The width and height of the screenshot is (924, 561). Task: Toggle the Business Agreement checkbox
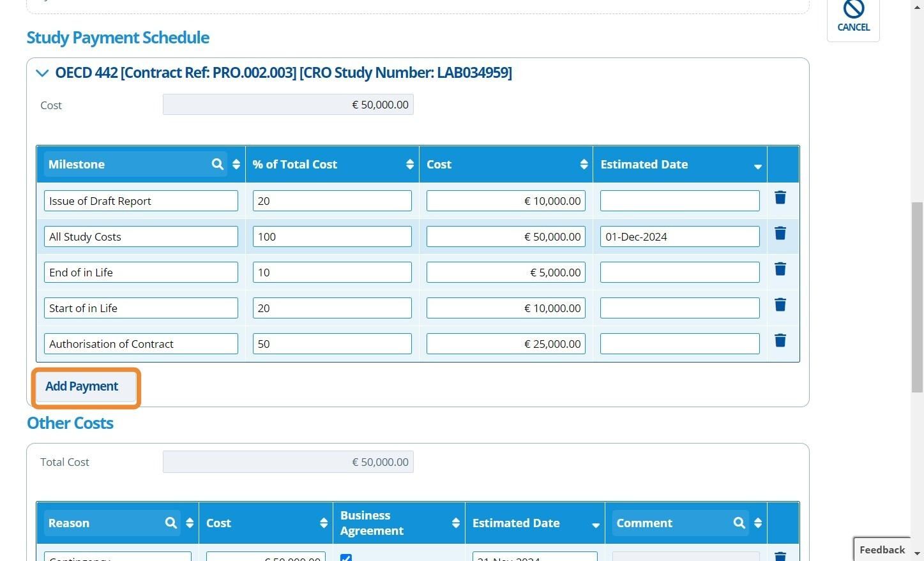pyautogui.click(x=346, y=557)
